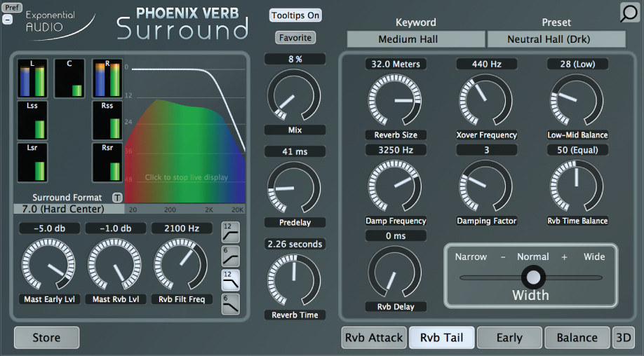Switch to the Rvb Tail tab
Viewport: 644px width, 356px height.
coord(441,338)
